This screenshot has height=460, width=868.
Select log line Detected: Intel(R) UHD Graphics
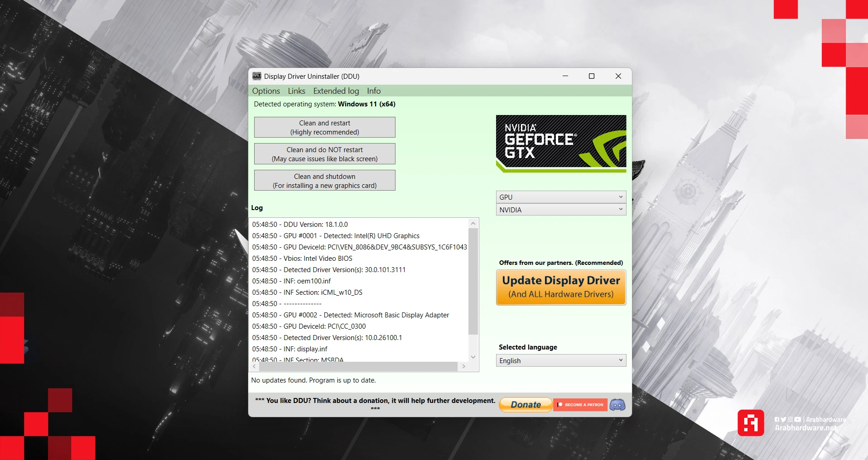tap(336, 236)
